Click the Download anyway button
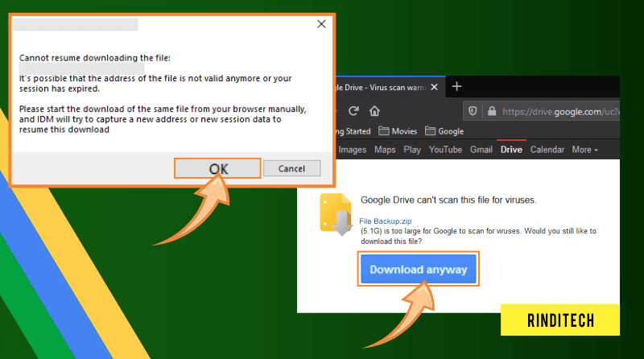This screenshot has width=644, height=359. point(418,270)
